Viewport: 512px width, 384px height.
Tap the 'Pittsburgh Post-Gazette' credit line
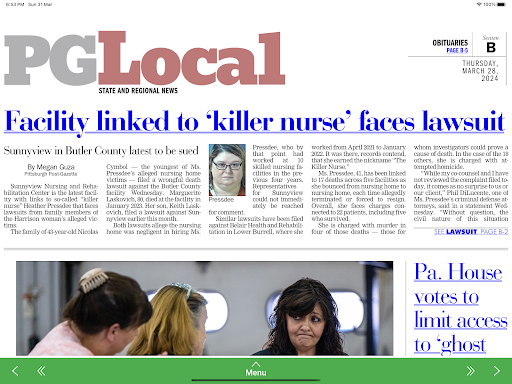[51, 174]
